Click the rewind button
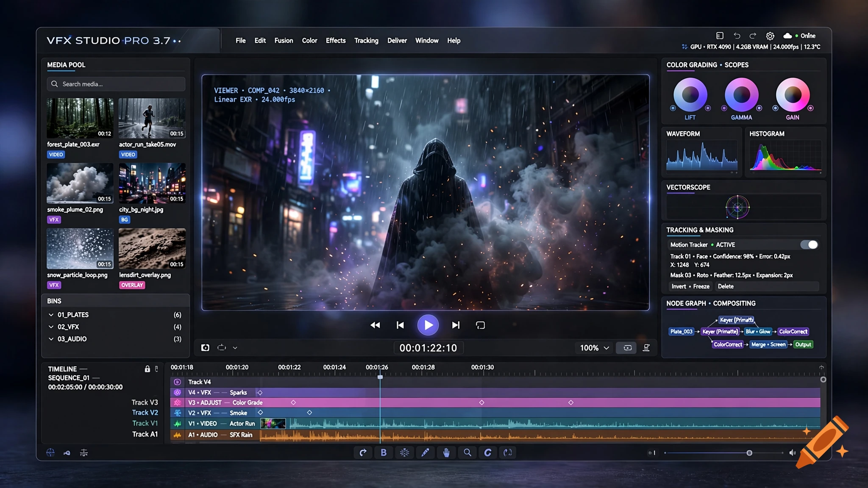The image size is (868, 488). 375,325
